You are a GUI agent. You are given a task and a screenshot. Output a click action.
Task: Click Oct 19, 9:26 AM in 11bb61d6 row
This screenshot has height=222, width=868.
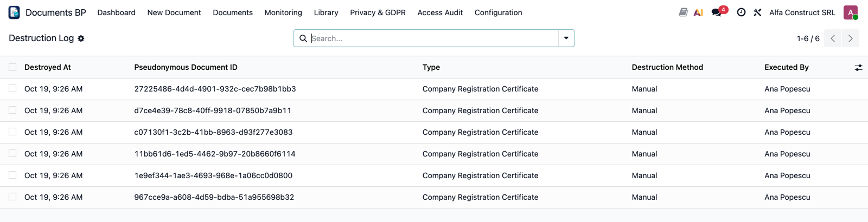click(x=54, y=154)
